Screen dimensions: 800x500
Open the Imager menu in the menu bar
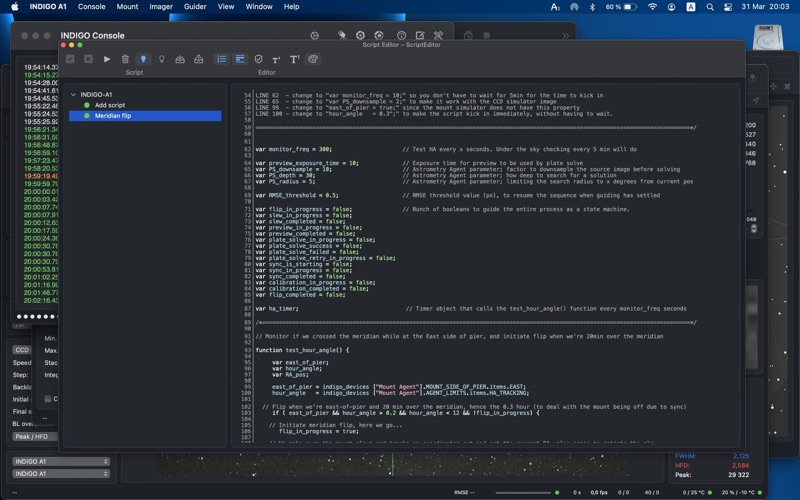click(160, 7)
